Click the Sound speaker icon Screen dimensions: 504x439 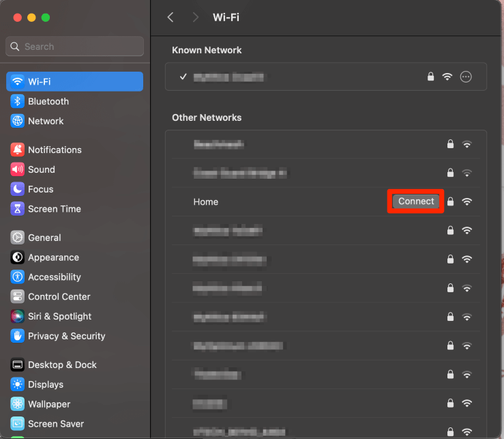coord(17,169)
